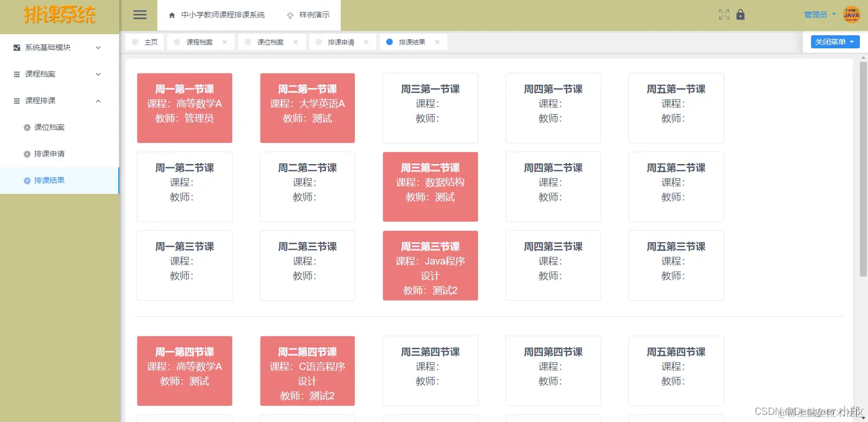The image size is (868, 422).
Task: Open 排课结果 in the sidebar
Action: tap(59, 181)
